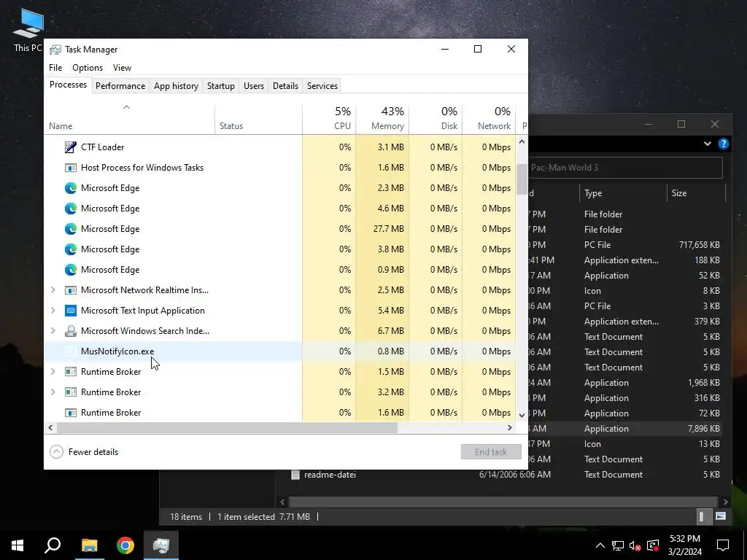The width and height of the screenshot is (747, 560).
Task: Click the readme-datei file icon
Action: (295, 475)
